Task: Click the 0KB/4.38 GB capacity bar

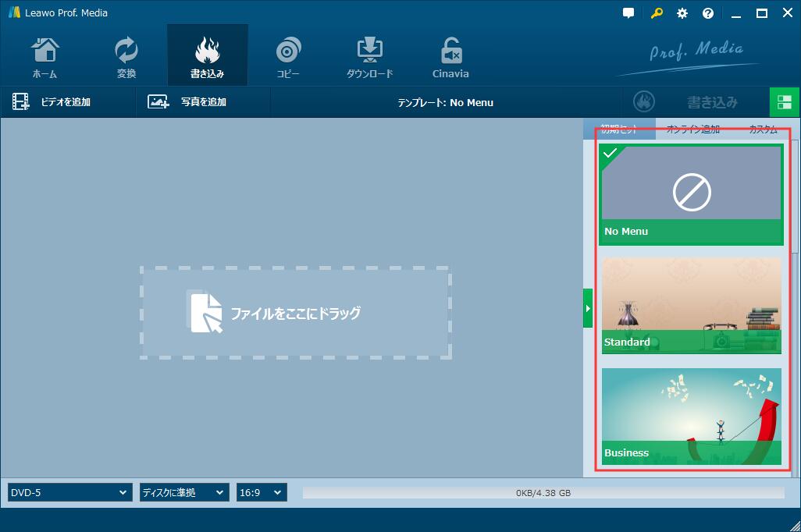Action: click(543, 493)
